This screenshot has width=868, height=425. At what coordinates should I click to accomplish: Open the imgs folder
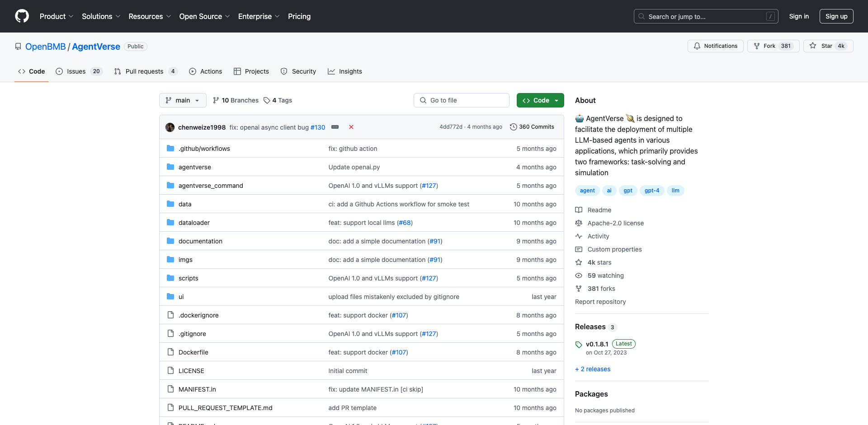[x=185, y=260]
